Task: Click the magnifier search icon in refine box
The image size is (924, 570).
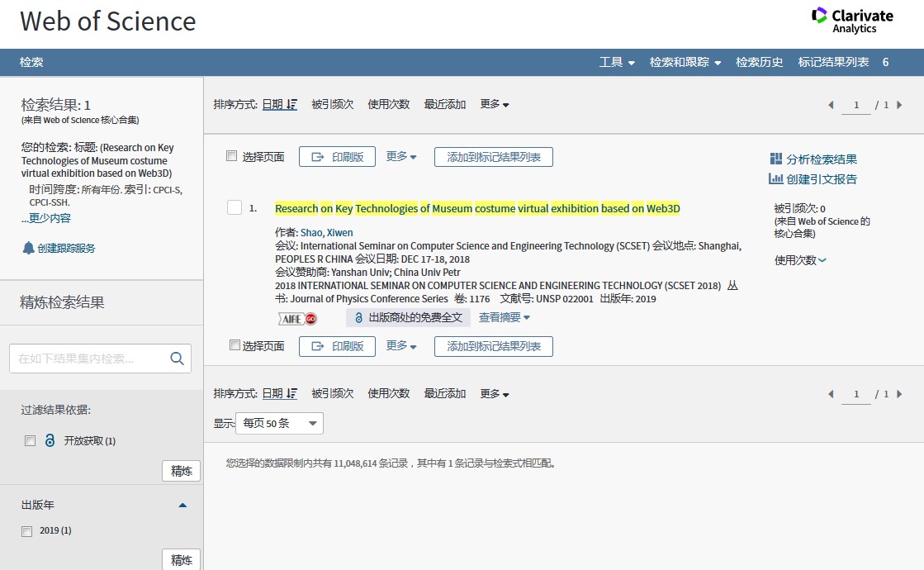Action: point(177,359)
